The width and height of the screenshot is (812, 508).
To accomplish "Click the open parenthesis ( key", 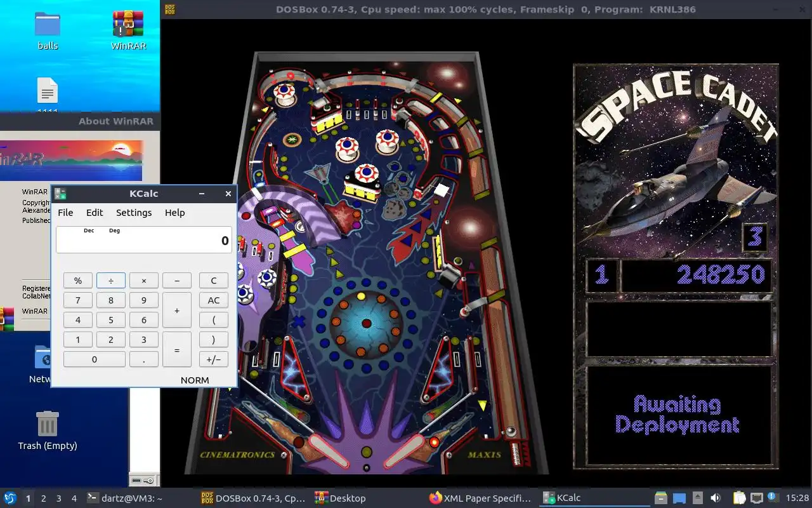I will tap(214, 319).
